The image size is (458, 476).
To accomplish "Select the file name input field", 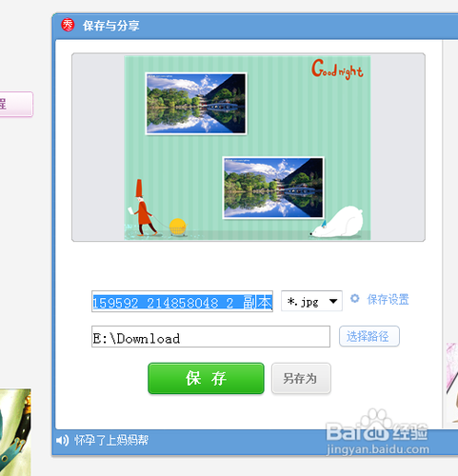I will 182,302.
